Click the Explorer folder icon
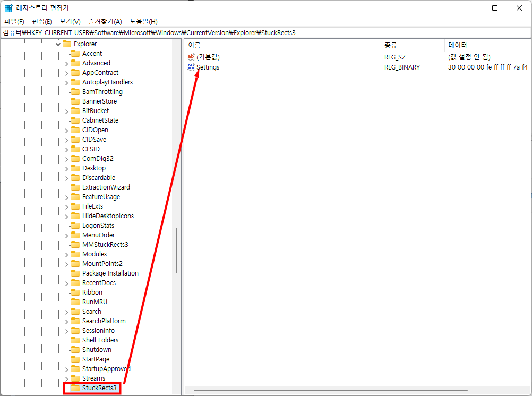This screenshot has height=396, width=532. (67, 44)
